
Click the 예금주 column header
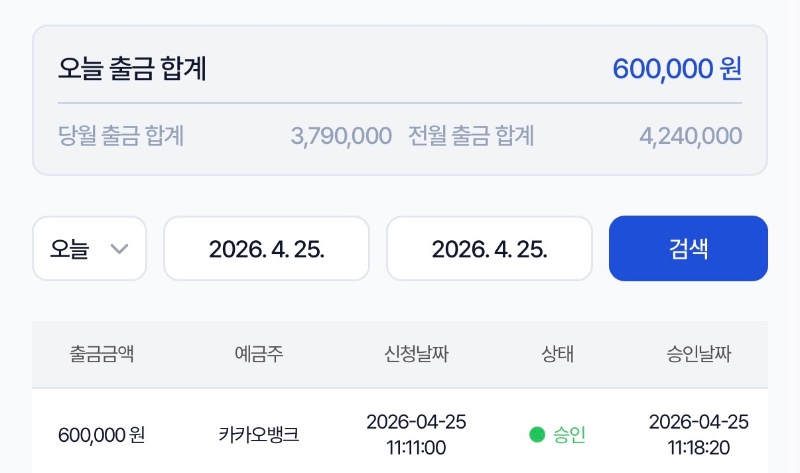[x=258, y=354]
